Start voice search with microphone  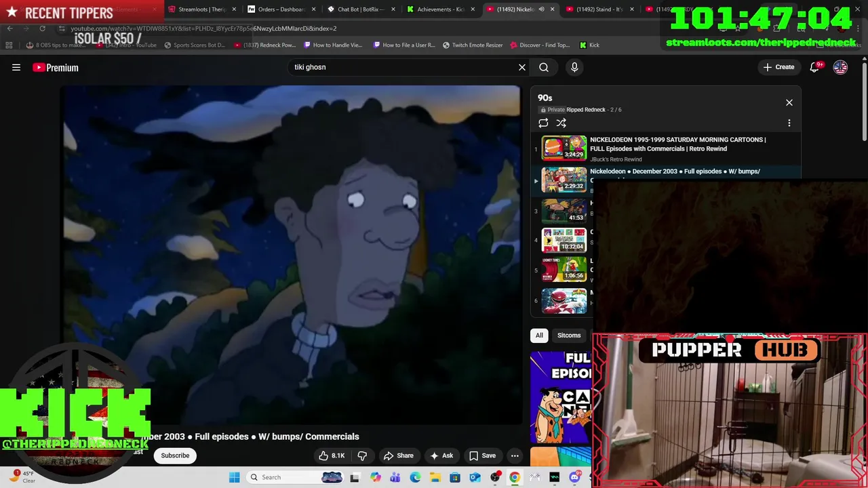pos(574,67)
